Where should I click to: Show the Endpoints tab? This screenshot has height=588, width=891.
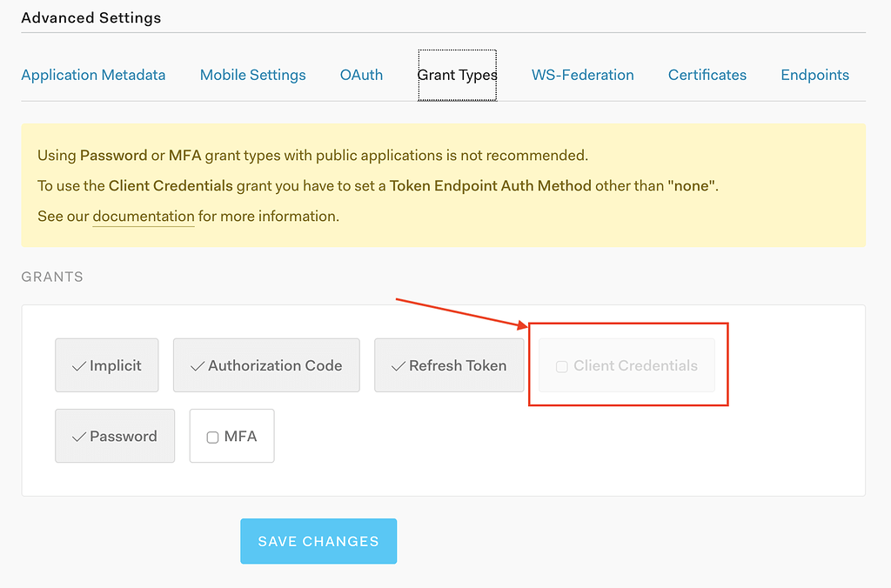tap(814, 75)
